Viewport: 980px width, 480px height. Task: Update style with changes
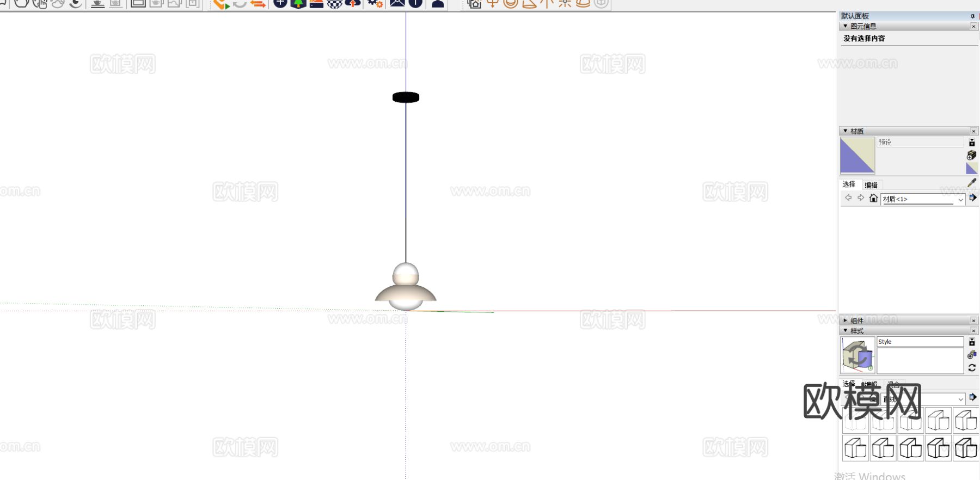[x=972, y=368]
